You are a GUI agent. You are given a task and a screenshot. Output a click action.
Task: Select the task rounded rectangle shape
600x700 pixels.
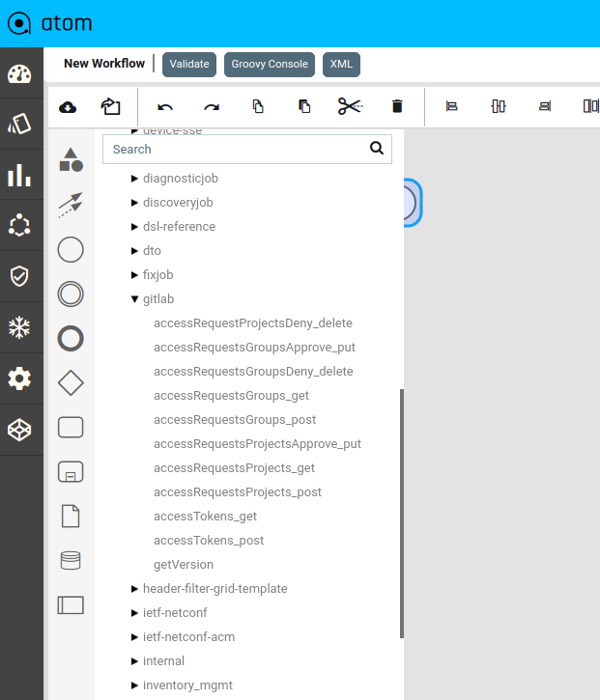[x=71, y=427]
